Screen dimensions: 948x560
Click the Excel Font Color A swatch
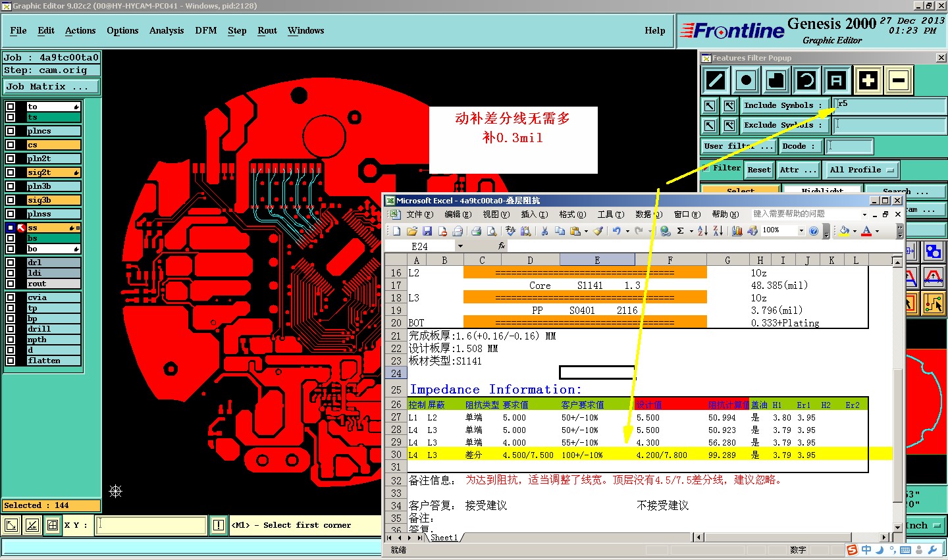pos(866,231)
